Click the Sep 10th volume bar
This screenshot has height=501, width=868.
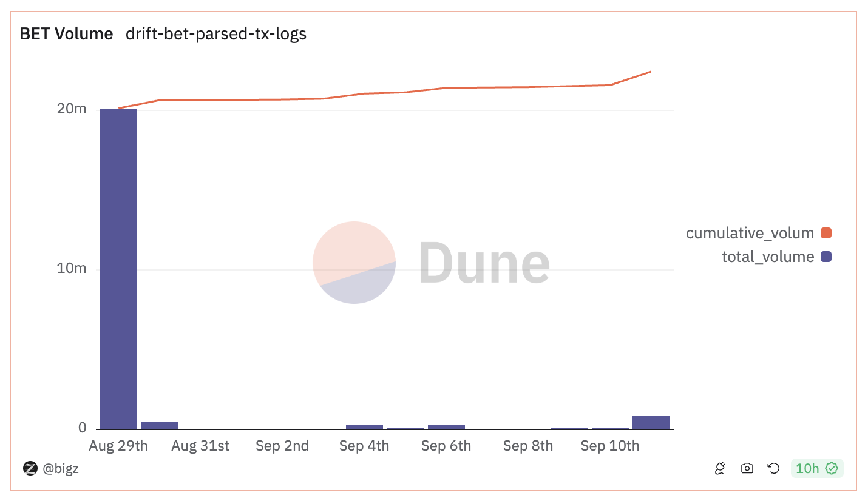pyautogui.click(x=651, y=422)
